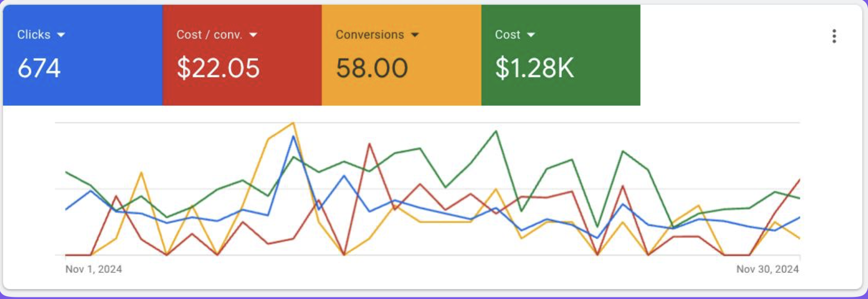Image resolution: width=868 pixels, height=299 pixels.
Task: Click the Conversions metric dropdown arrow
Action: [x=415, y=35]
